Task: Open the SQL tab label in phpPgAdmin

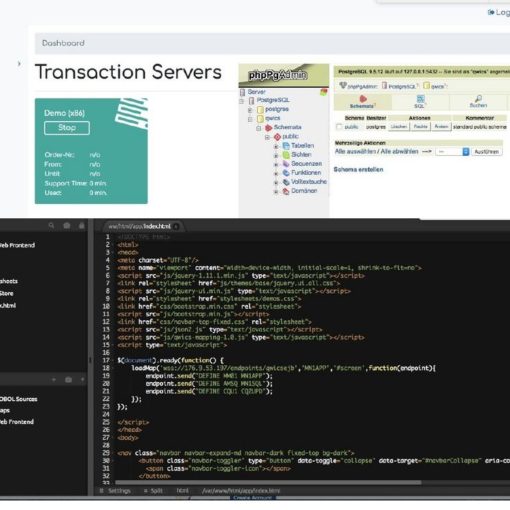Action: pos(419,106)
